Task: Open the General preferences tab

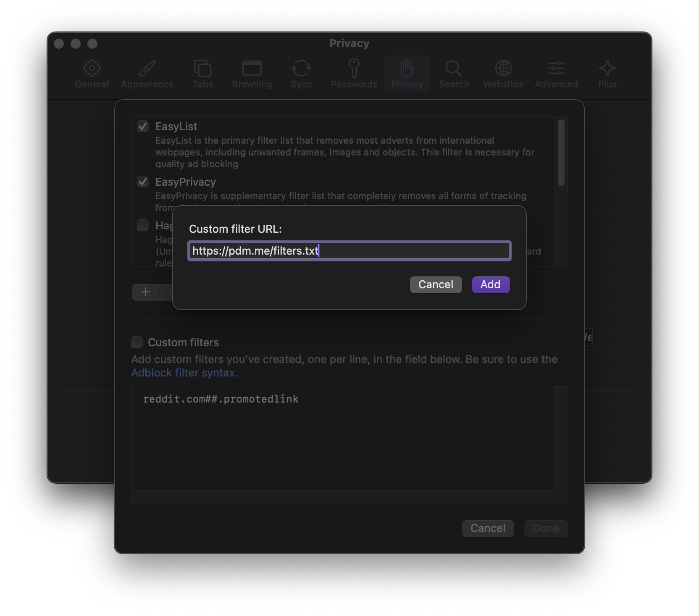Action: pos(92,74)
